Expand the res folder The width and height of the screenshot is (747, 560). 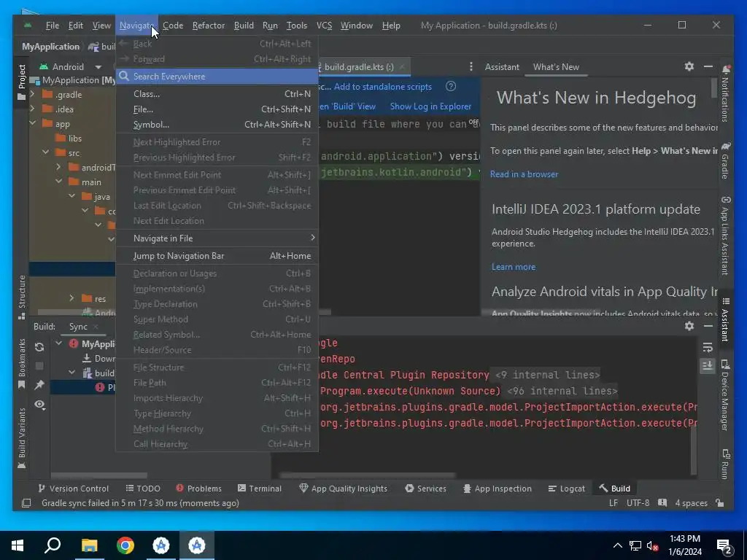(71, 298)
